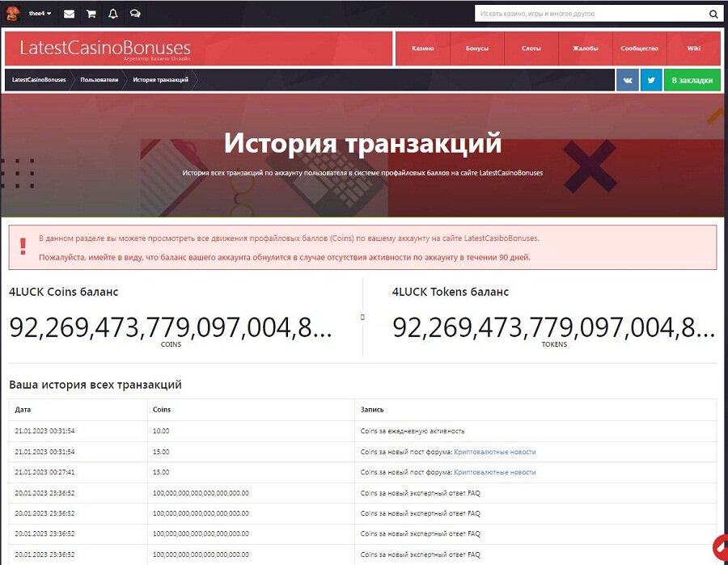Open the Казино menu item

422,48
